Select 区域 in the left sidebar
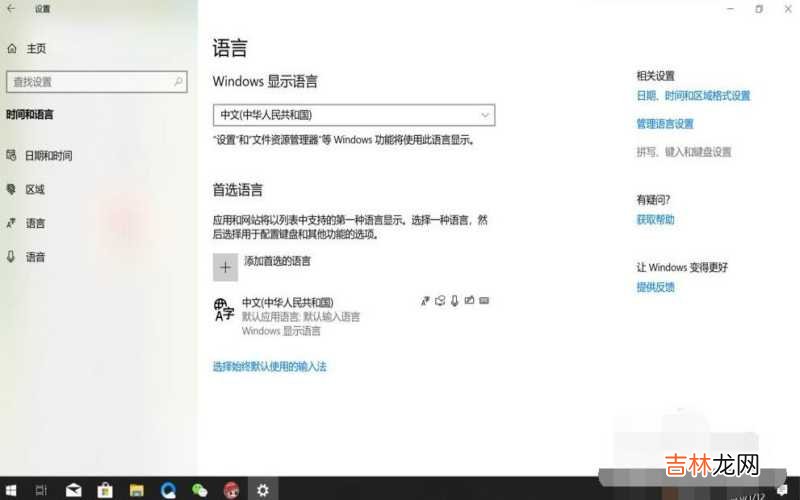Screen dimensions: 800x500 [35, 189]
